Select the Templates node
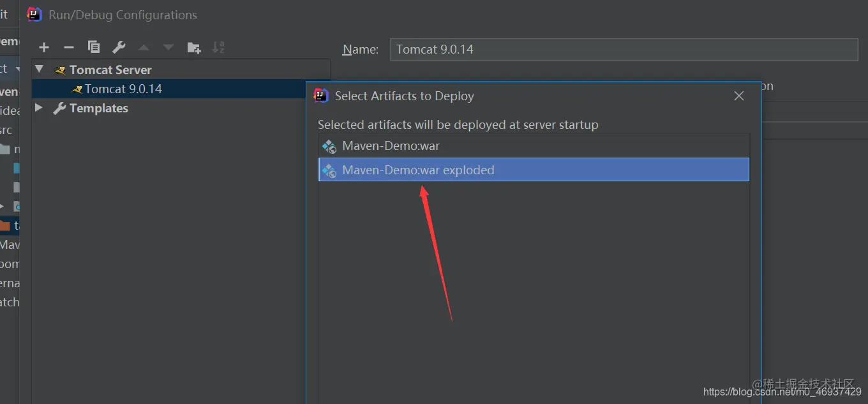868x404 pixels. coord(181,108)
